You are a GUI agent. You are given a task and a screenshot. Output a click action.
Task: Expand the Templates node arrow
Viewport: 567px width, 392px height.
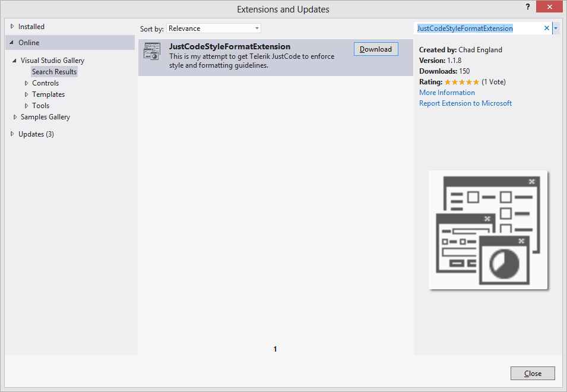point(26,94)
